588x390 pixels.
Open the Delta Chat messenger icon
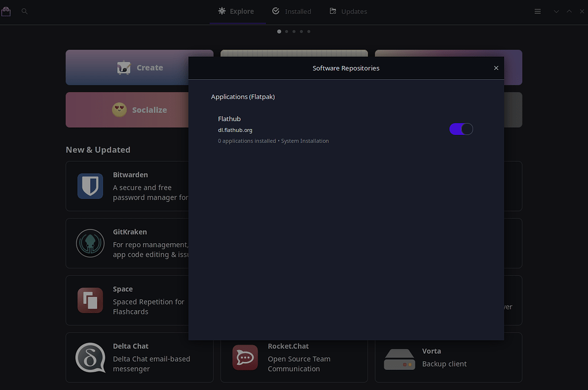tap(90, 357)
